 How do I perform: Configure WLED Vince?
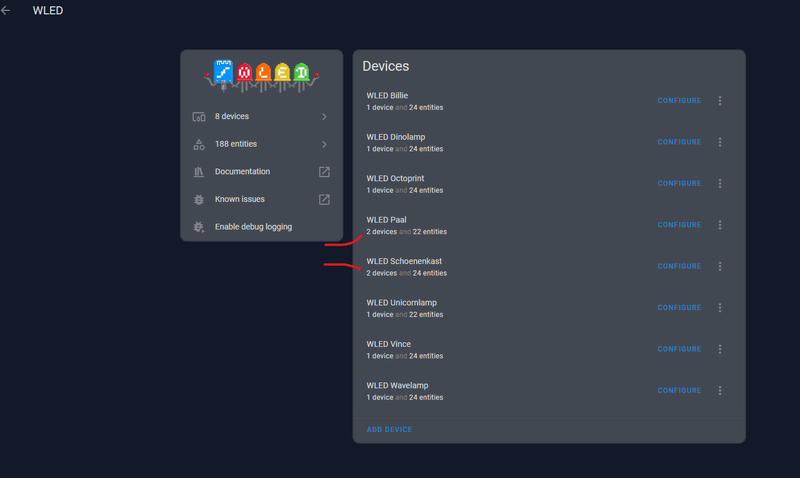(x=679, y=349)
